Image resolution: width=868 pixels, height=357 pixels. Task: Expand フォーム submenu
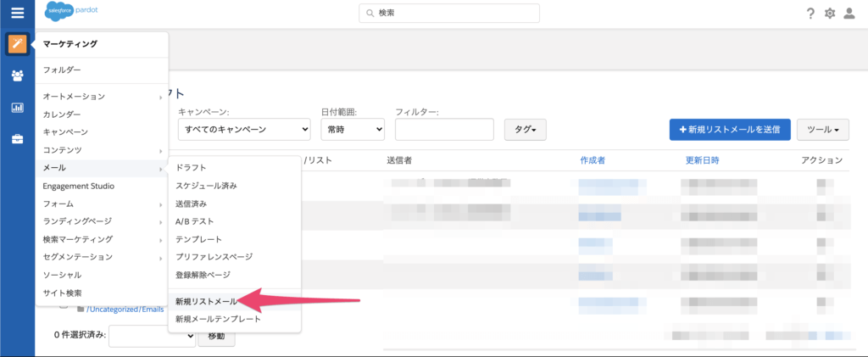(x=102, y=204)
